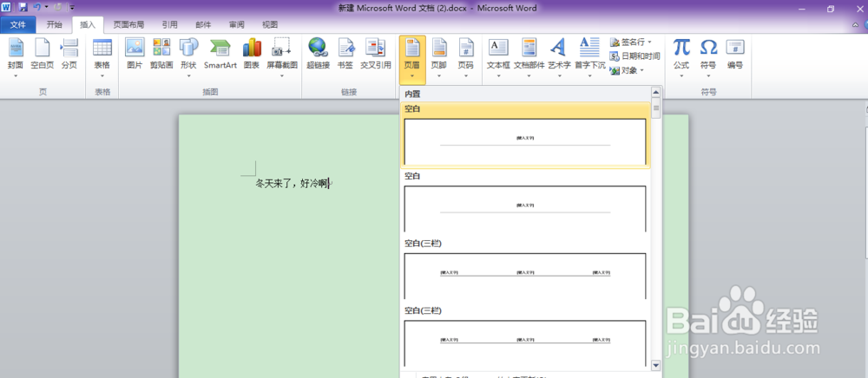Image resolution: width=868 pixels, height=378 pixels.
Task: Click the header gallery scroll up arrow
Action: tap(656, 92)
